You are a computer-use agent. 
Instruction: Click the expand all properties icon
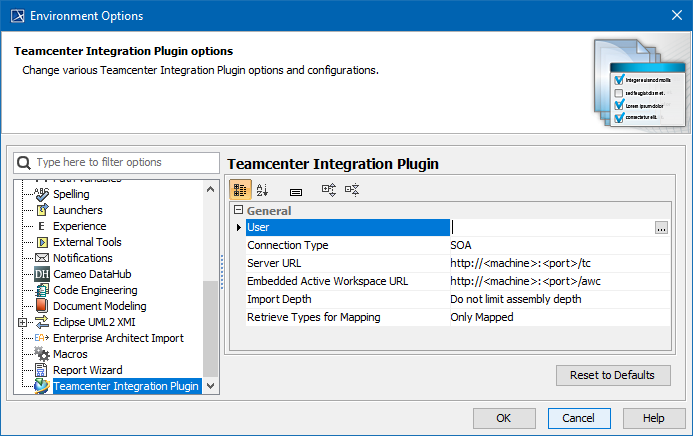[328, 189]
